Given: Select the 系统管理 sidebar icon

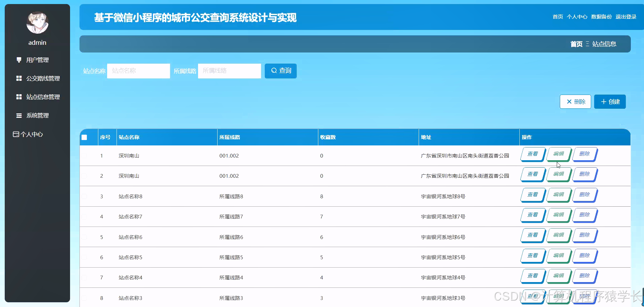Looking at the screenshot, I should tap(19, 115).
